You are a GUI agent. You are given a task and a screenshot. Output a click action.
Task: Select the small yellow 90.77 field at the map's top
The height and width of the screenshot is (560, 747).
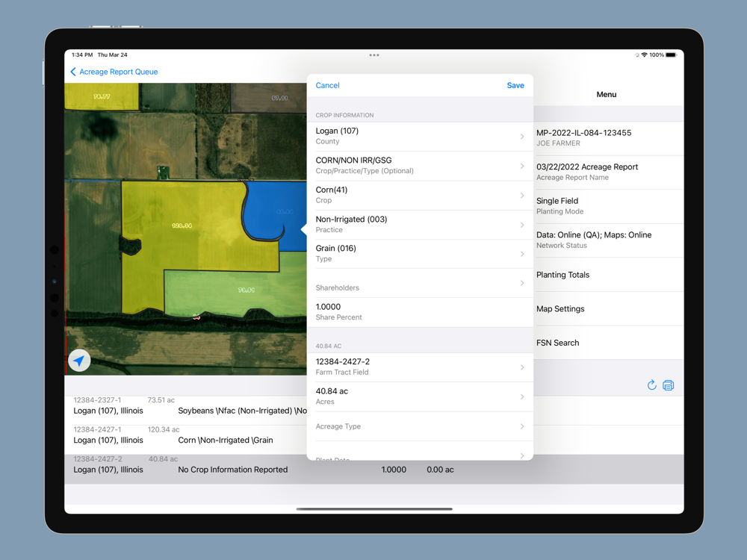(102, 96)
